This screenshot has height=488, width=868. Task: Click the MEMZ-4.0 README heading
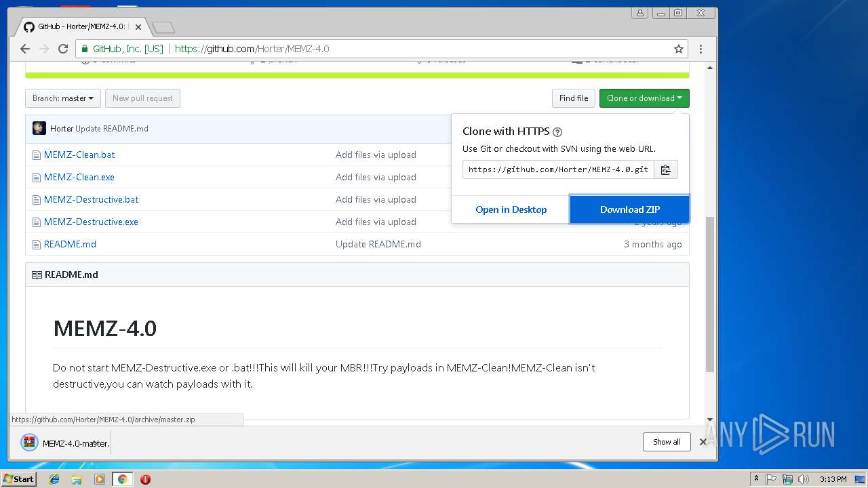(104, 329)
